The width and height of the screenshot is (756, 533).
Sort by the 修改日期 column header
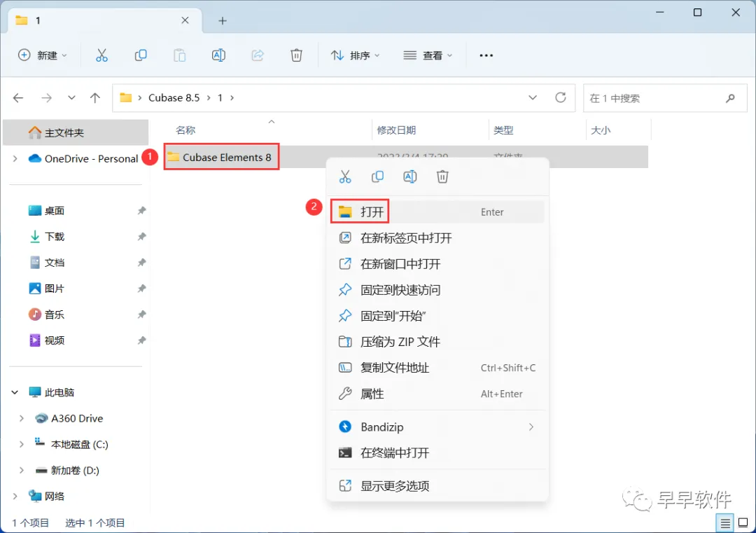coord(396,130)
